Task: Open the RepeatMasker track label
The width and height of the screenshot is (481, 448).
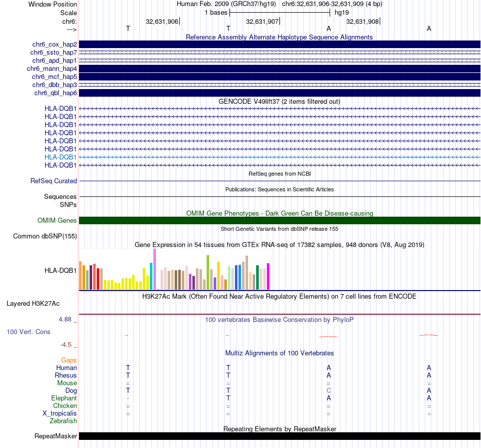Action: (56, 436)
